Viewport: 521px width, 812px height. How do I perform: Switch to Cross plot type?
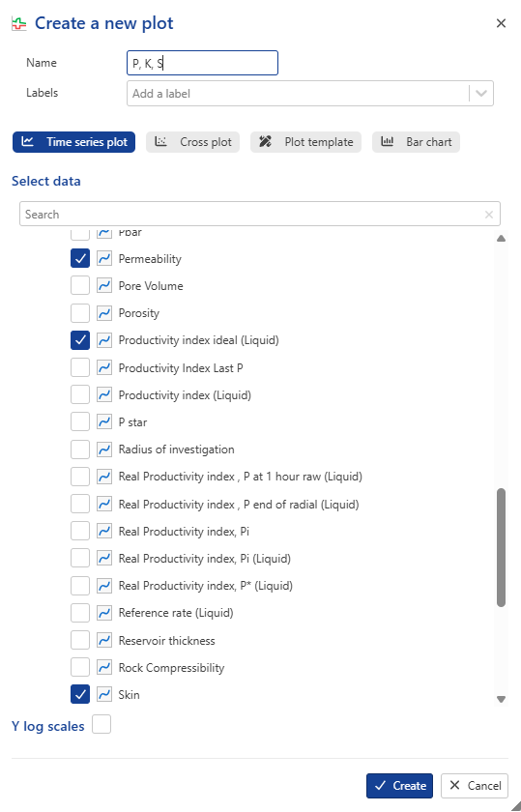point(192,142)
